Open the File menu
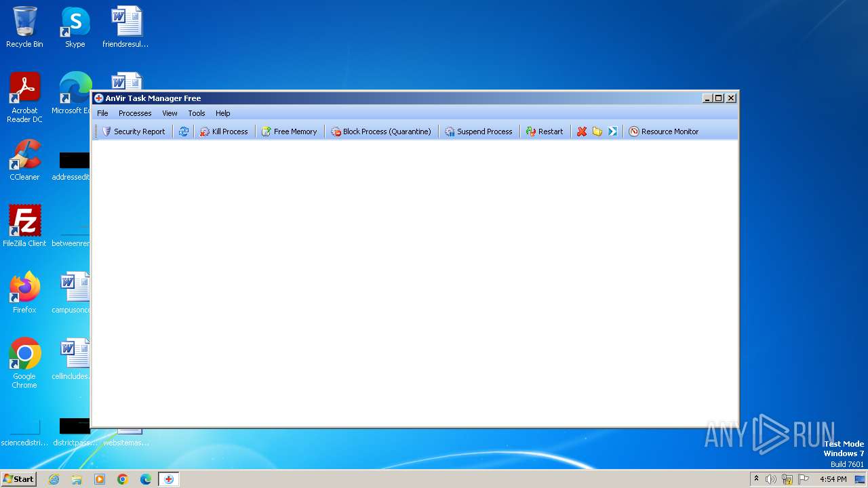 tap(102, 113)
